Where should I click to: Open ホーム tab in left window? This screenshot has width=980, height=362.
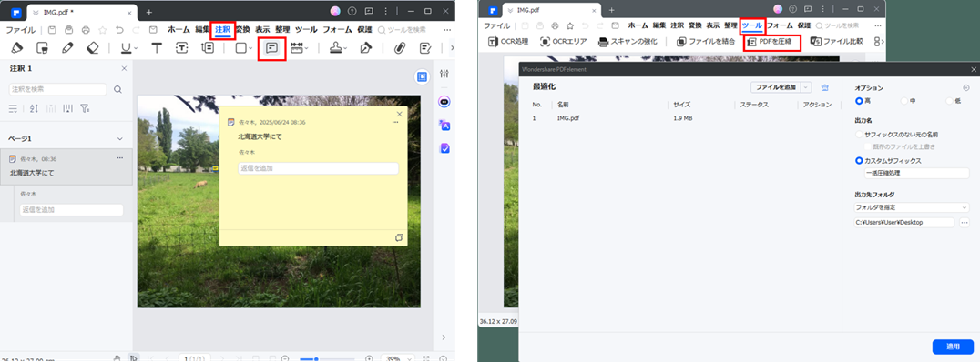pos(179,29)
